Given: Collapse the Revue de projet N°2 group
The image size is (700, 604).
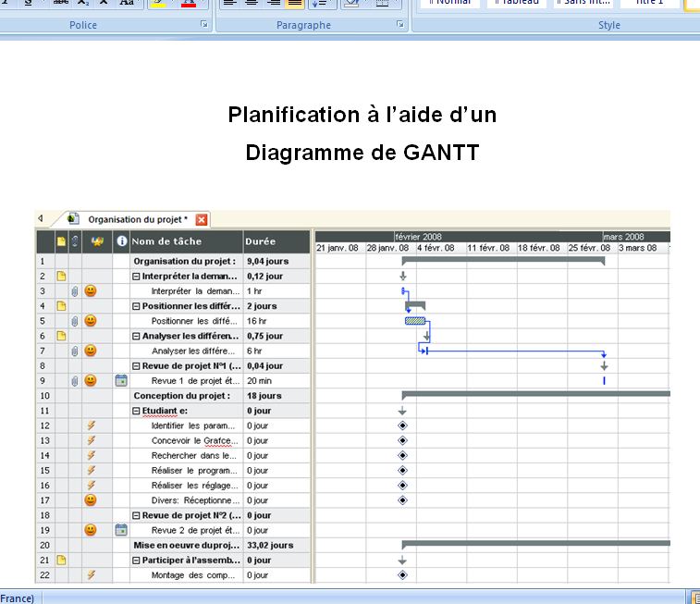Looking at the screenshot, I should (136, 515).
